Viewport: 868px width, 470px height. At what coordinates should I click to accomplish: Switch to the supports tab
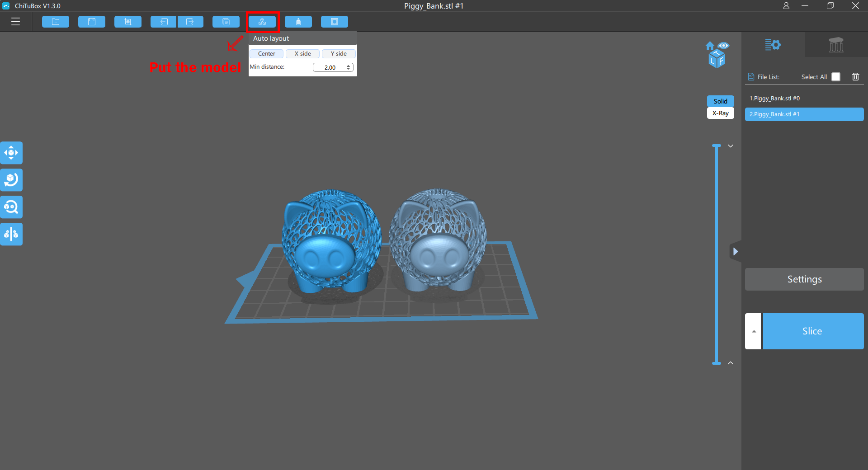836,45
